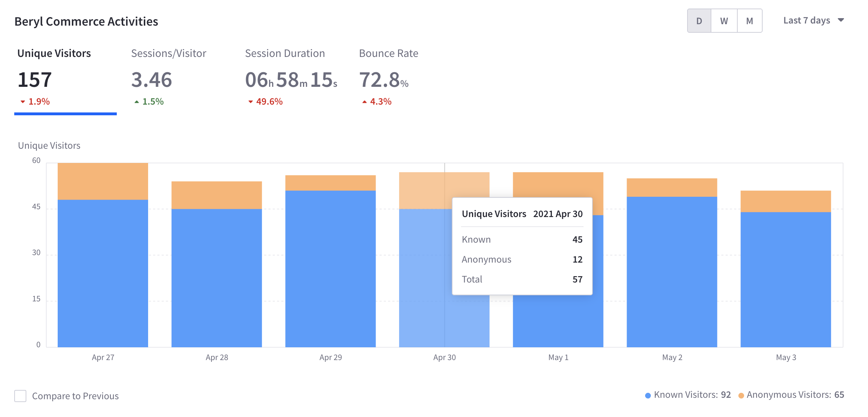Click the red up arrow beside 4.3%
This screenshot has height=417, width=868.
click(x=365, y=102)
